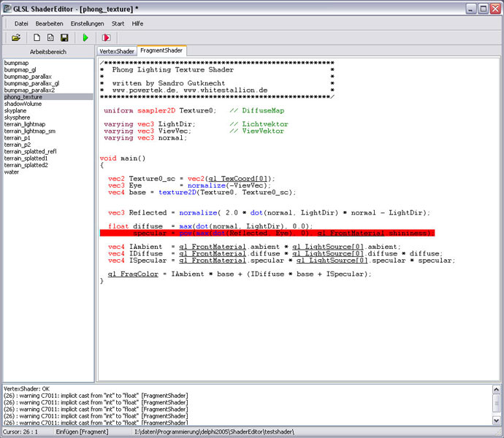Image resolution: width=504 pixels, height=438 pixels.
Task: Click the Arbeitsbereich panel header
Action: 47,52
